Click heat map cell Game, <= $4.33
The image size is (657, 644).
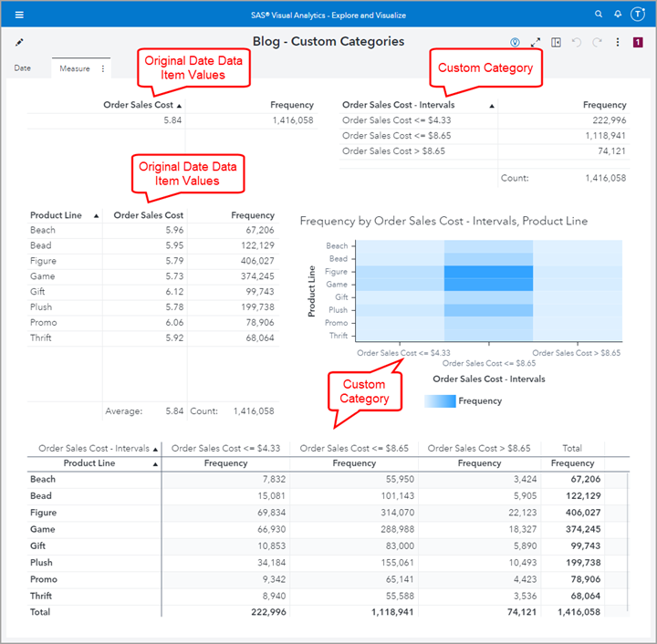[401, 285]
